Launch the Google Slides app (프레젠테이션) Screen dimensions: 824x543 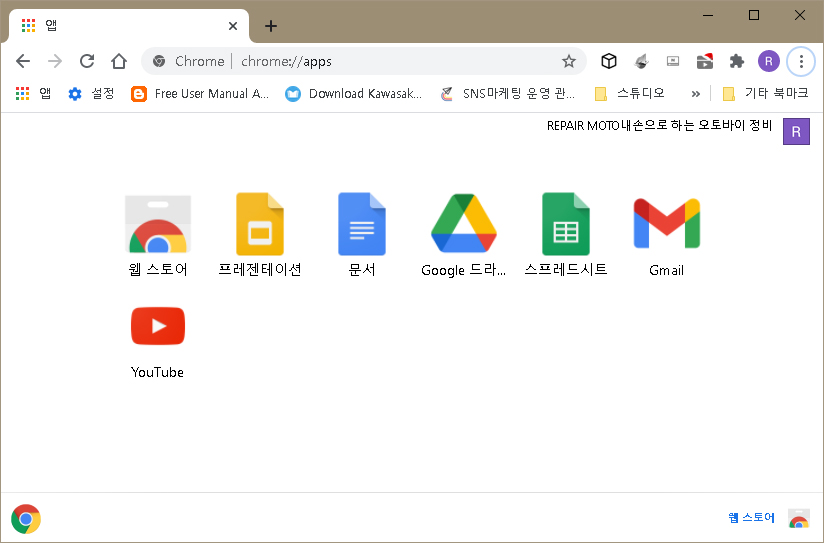pos(260,235)
